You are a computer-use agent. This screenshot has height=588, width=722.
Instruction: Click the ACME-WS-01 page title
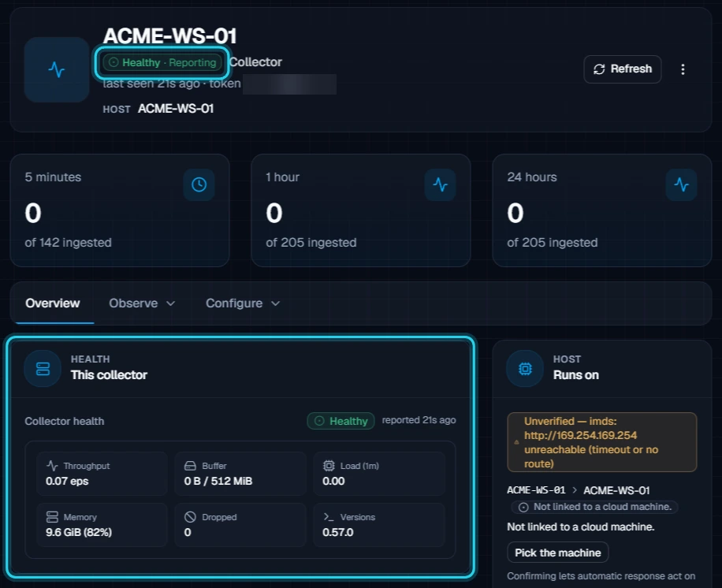170,36
